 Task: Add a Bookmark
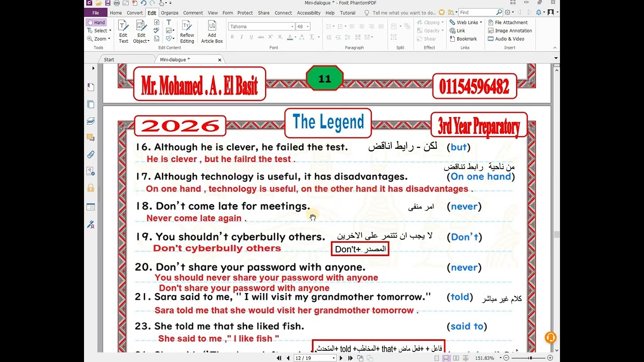click(462, 39)
